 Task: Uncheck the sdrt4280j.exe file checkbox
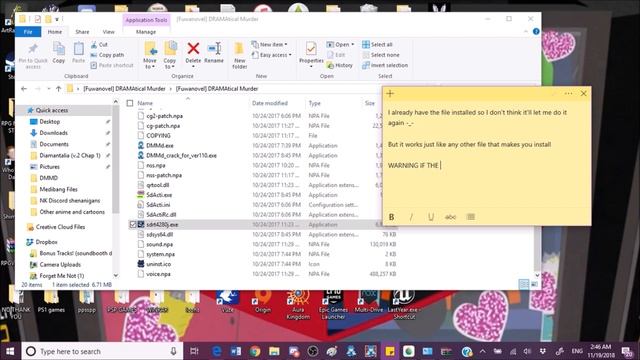click(x=133, y=224)
